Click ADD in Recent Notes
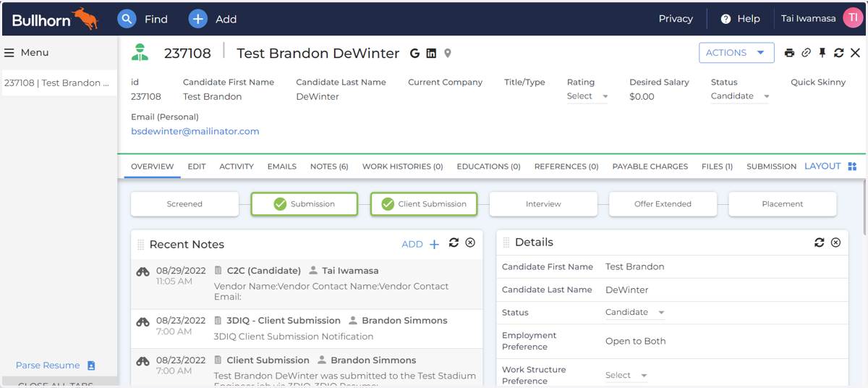Screen dimensions: 868x388 (412, 245)
